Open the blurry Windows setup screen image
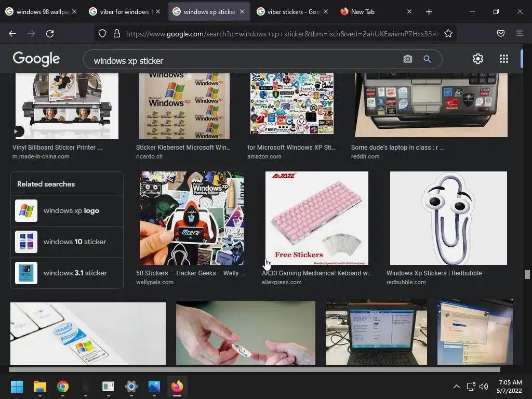 point(475,332)
